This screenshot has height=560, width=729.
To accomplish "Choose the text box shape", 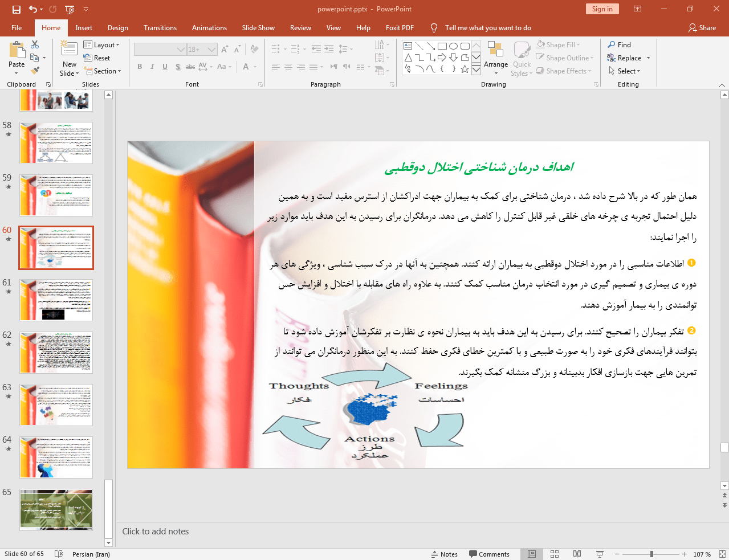I will [x=408, y=46].
